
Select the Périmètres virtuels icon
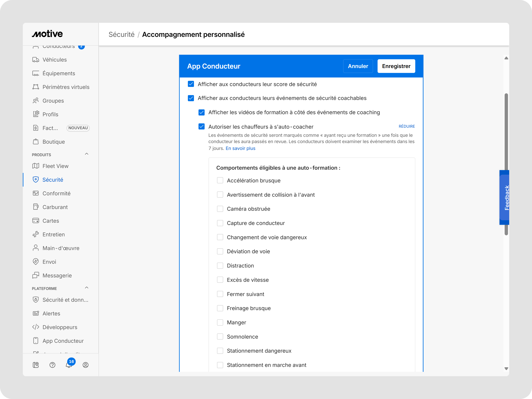click(x=36, y=87)
